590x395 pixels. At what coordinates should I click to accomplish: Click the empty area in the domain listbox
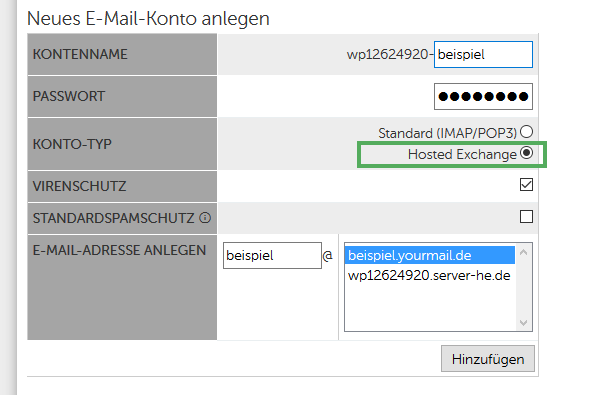tap(430, 308)
